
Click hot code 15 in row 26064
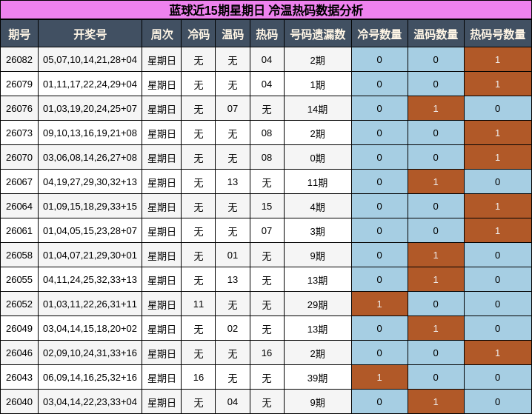point(267,206)
